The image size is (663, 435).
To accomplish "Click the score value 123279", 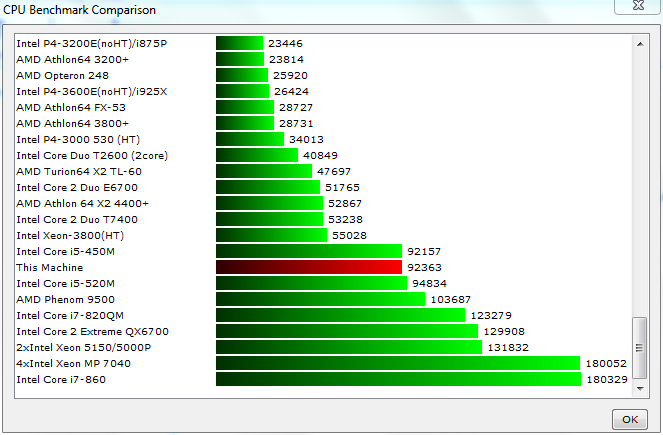I will click(491, 316).
